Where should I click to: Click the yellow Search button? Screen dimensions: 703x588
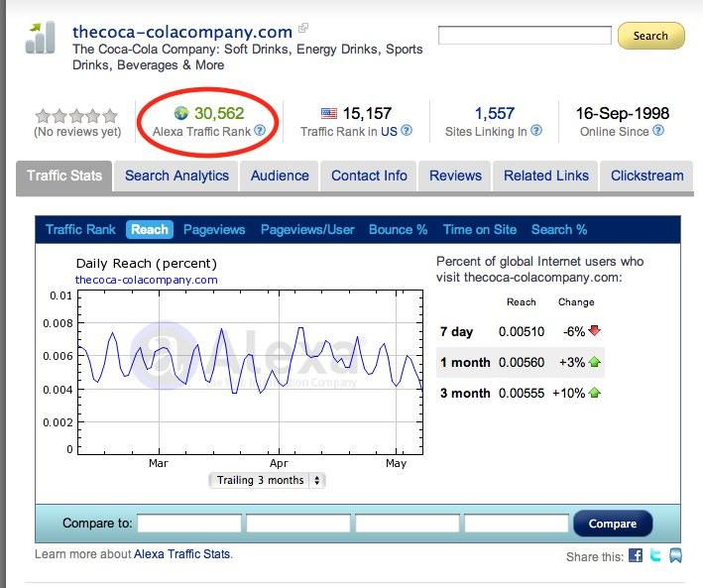[x=651, y=36]
